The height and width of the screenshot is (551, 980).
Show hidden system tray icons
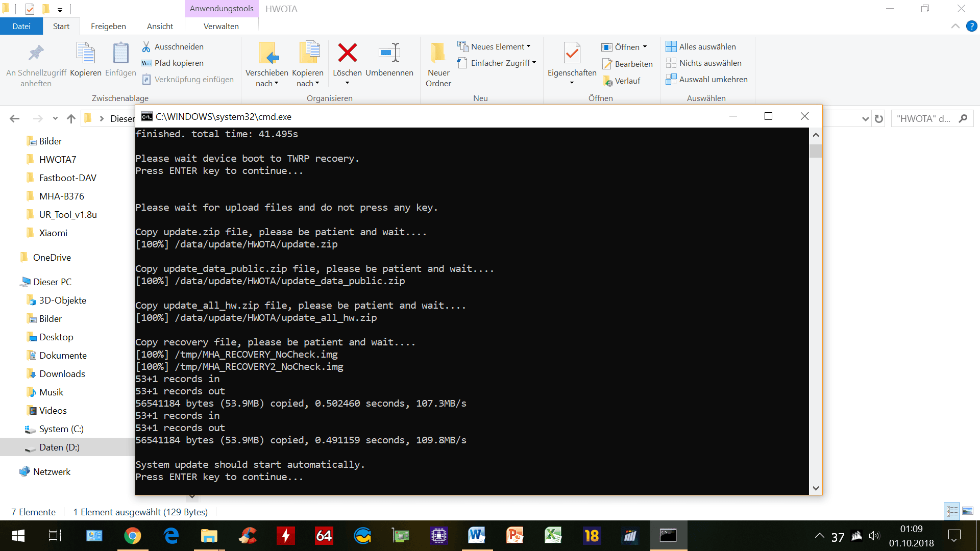point(819,536)
